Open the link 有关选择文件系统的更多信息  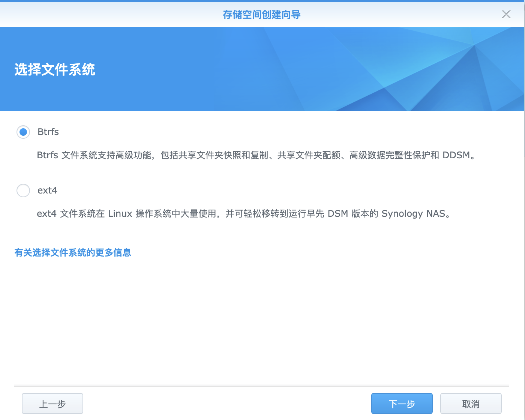pos(73,252)
